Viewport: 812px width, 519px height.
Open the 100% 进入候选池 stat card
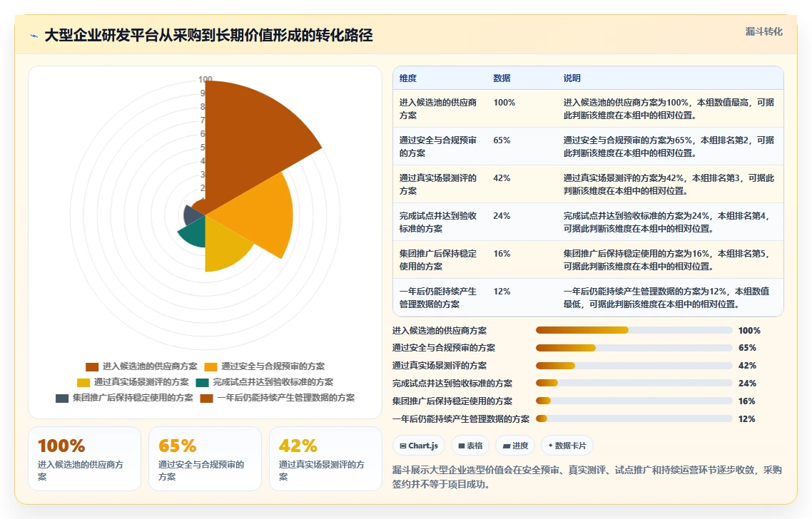[x=84, y=458]
